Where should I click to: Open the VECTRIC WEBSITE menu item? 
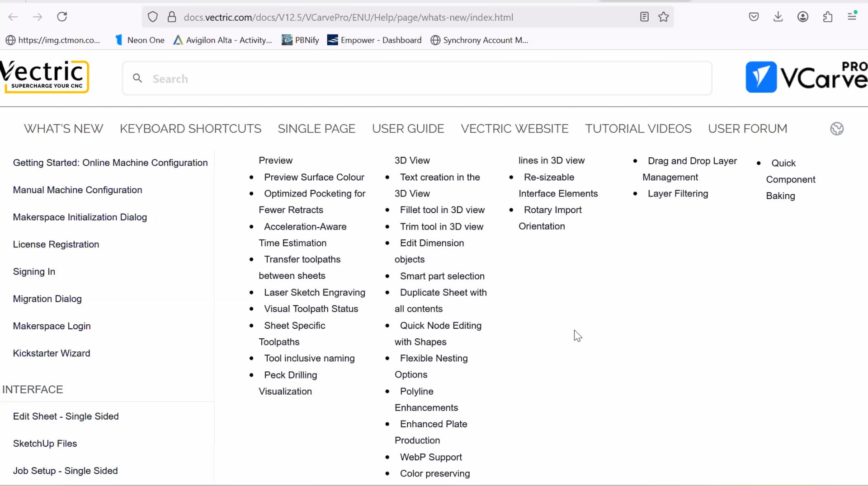pos(514,129)
